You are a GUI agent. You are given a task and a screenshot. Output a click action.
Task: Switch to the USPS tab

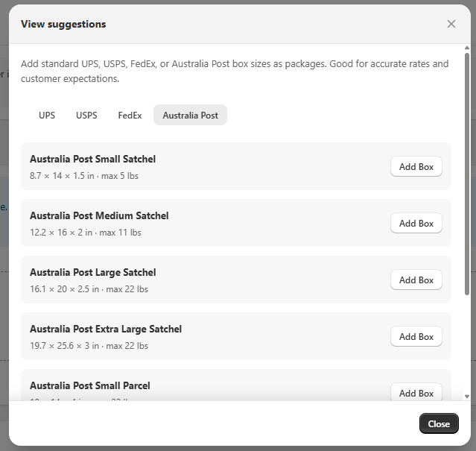(86, 116)
